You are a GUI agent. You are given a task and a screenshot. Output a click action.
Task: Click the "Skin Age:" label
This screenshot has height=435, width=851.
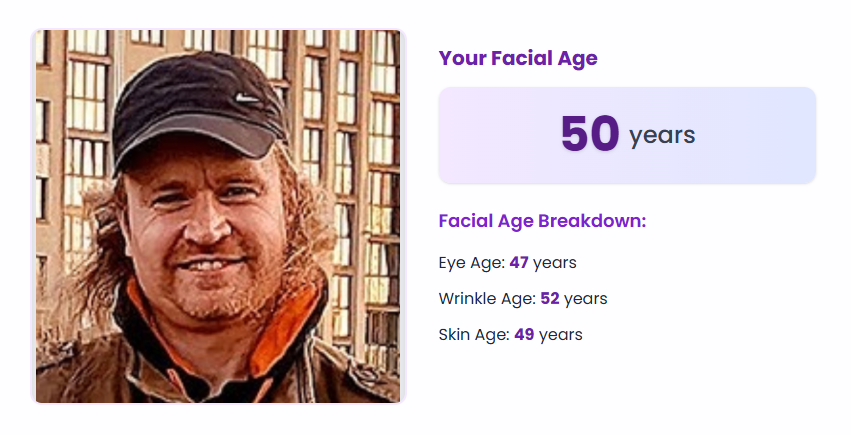tap(474, 335)
